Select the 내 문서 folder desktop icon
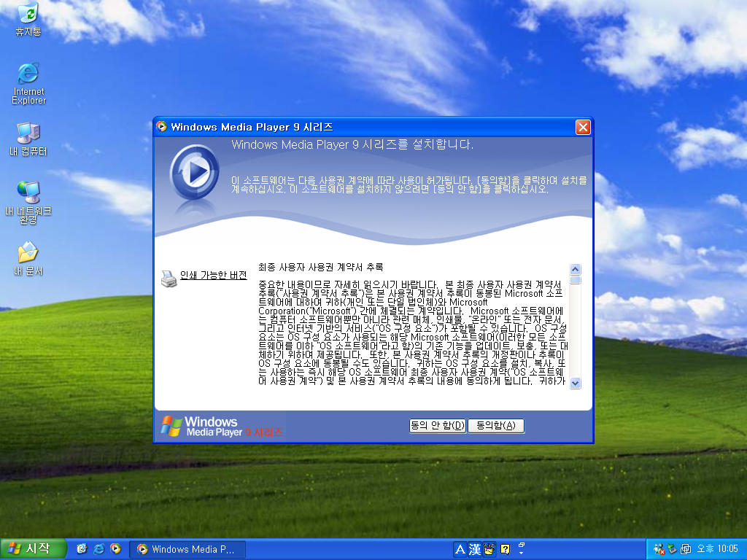 (x=28, y=259)
